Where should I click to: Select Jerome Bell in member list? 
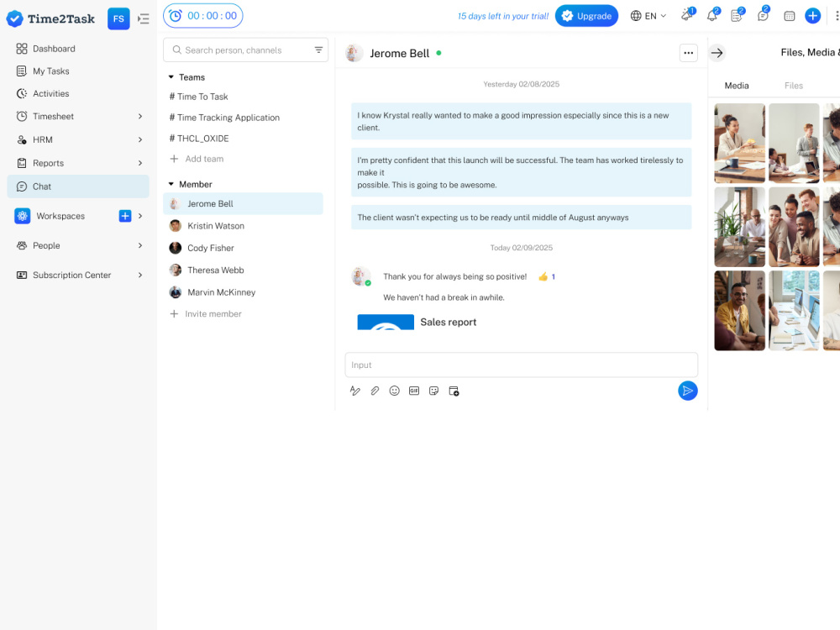coord(244,203)
